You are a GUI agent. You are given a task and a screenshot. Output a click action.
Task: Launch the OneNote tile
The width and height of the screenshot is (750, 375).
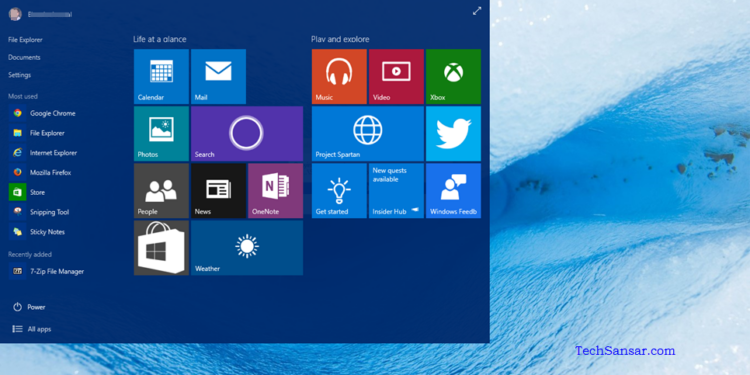click(275, 190)
